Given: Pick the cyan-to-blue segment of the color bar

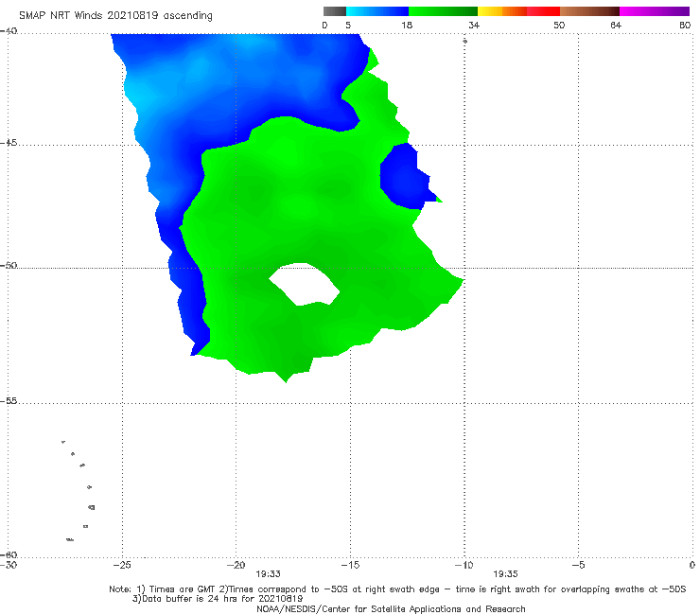Looking at the screenshot, I should pyautogui.click(x=377, y=11).
